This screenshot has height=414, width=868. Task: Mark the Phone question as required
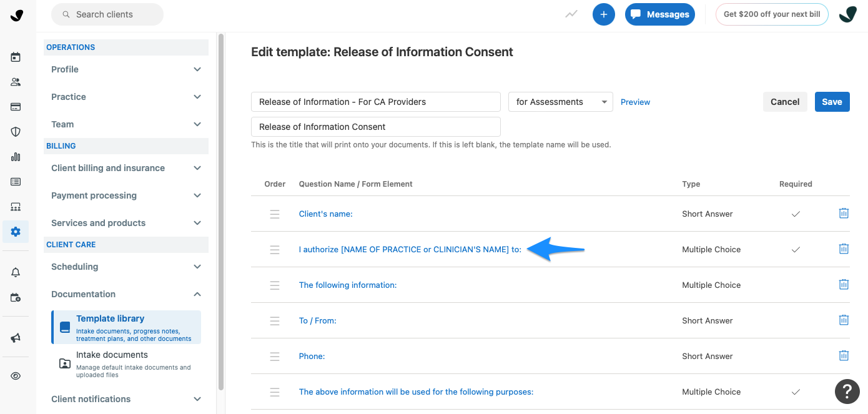796,355
